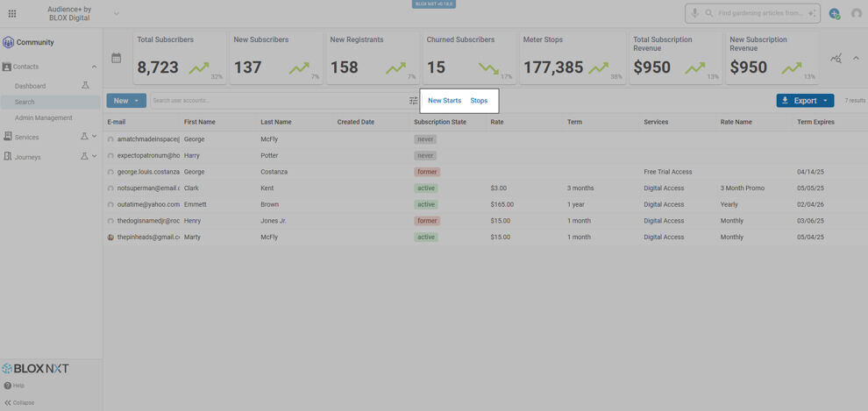Select the Stops filter link
This screenshot has width=868, height=411.
479,101
